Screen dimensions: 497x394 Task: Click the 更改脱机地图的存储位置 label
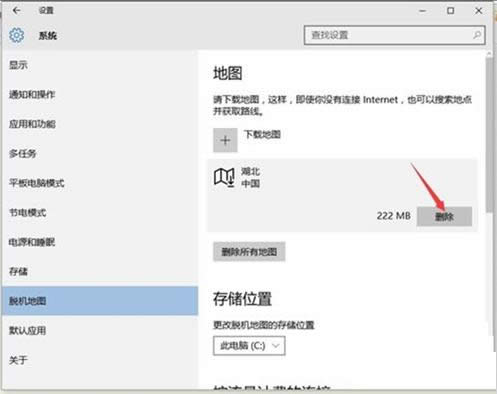(x=264, y=325)
